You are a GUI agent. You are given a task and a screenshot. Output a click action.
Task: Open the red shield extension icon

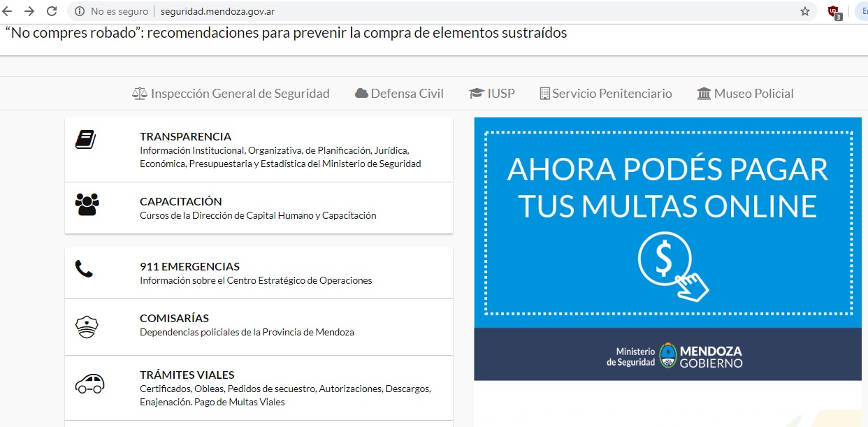pos(834,12)
